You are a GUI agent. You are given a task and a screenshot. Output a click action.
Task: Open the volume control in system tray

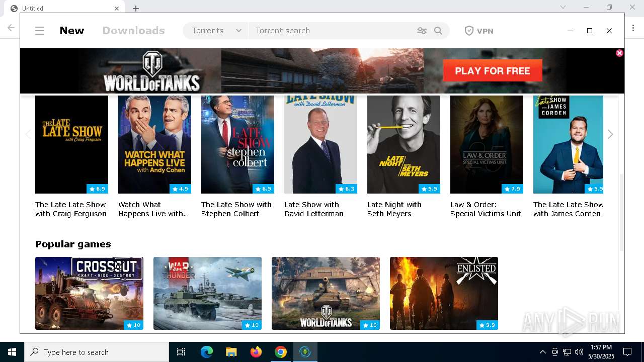tap(579, 352)
